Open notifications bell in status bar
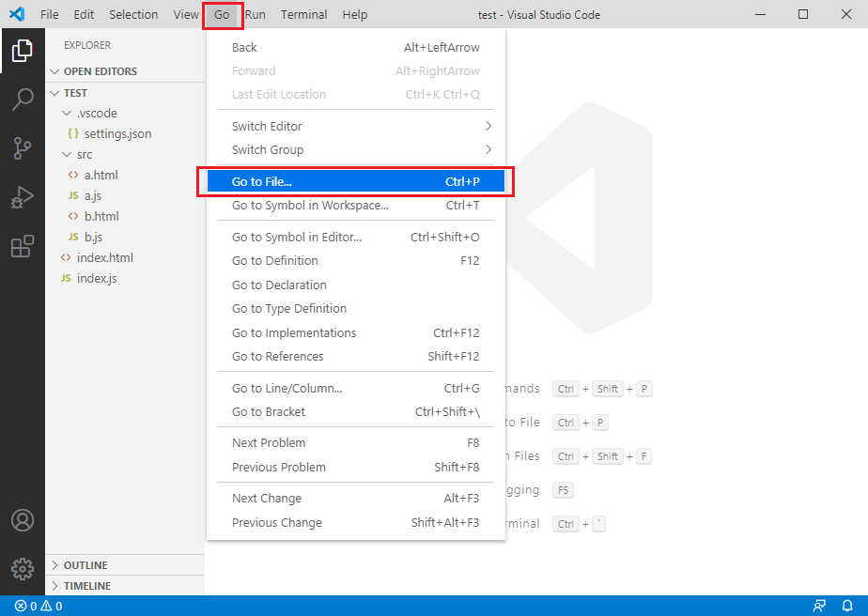Viewport: 868px width, 616px height. (x=847, y=606)
